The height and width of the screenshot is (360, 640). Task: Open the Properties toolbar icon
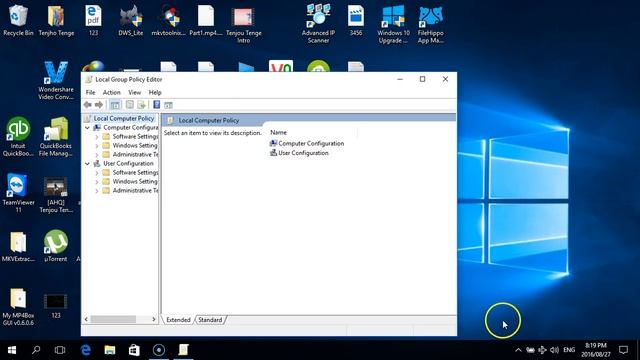(130, 105)
